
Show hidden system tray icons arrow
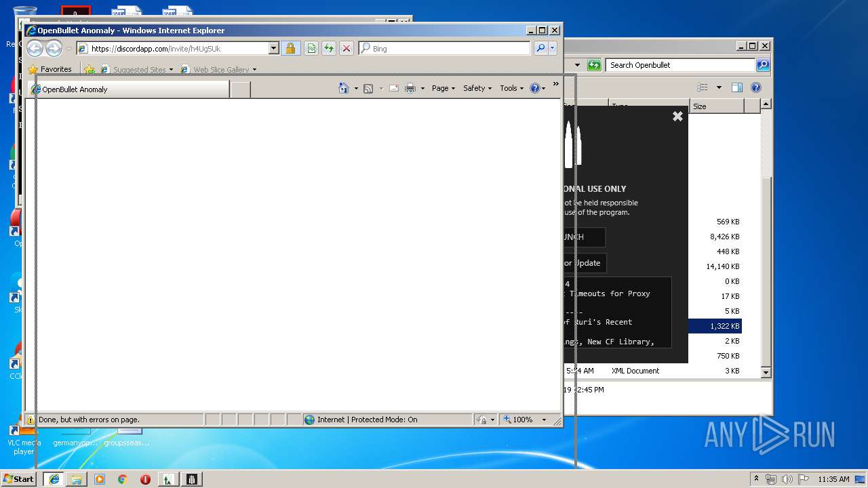tap(757, 479)
